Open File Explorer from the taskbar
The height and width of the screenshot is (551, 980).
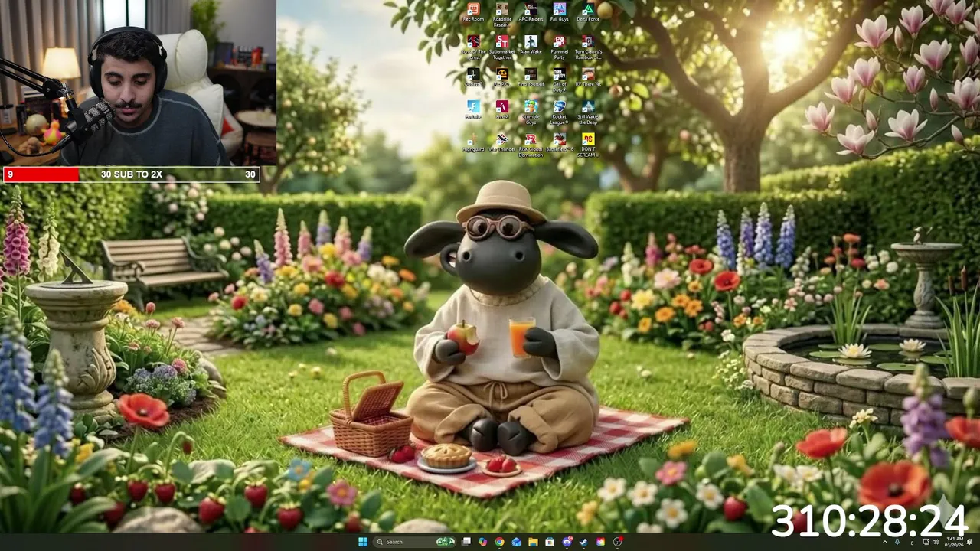(x=533, y=542)
